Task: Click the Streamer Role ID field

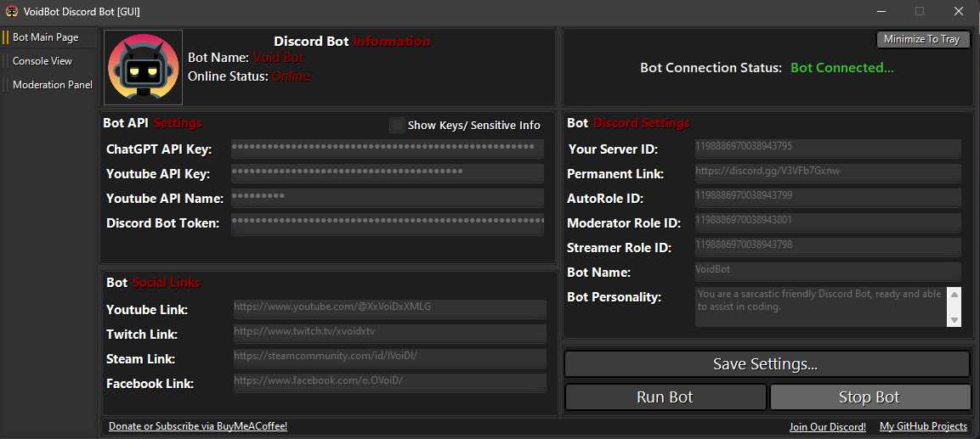Action: coord(828,246)
